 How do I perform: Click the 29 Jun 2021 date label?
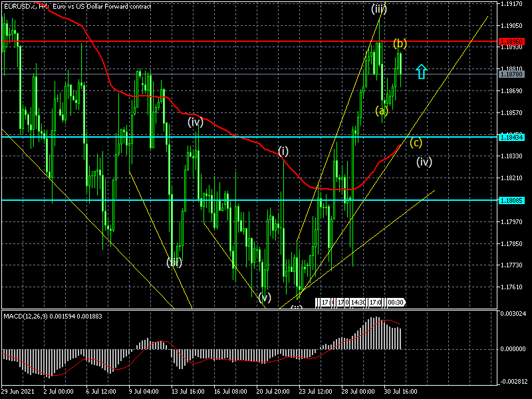coord(18,392)
